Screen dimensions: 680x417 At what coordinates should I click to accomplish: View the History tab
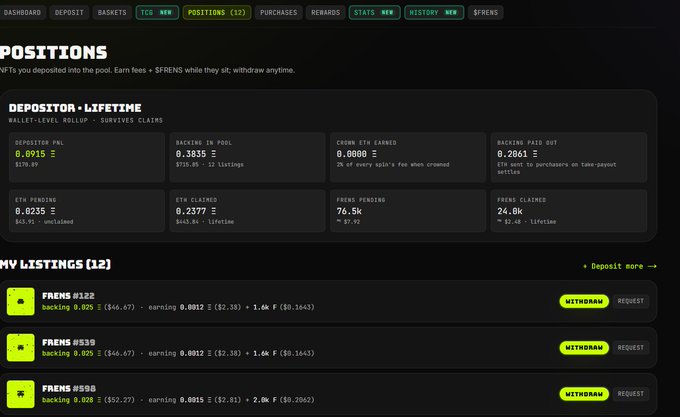(434, 13)
